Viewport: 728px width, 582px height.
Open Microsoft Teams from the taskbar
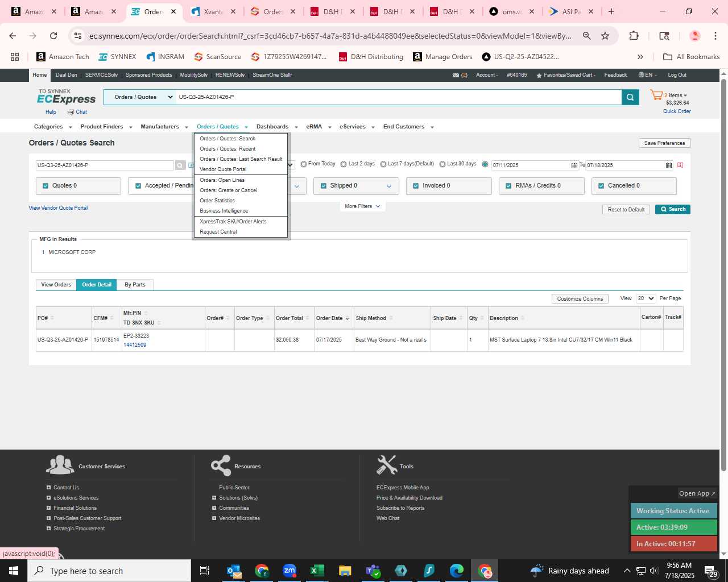(373, 571)
